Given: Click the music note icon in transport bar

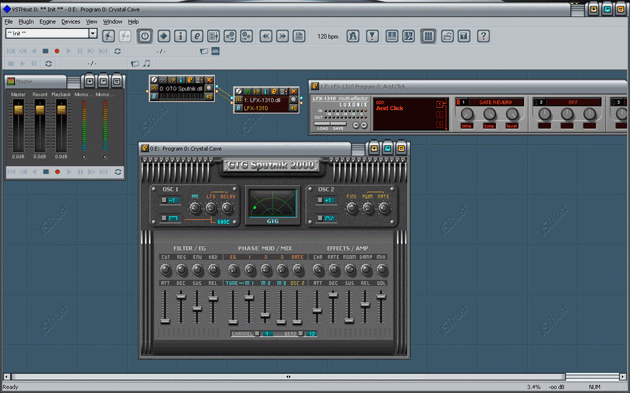Looking at the screenshot, I should tap(147, 63).
